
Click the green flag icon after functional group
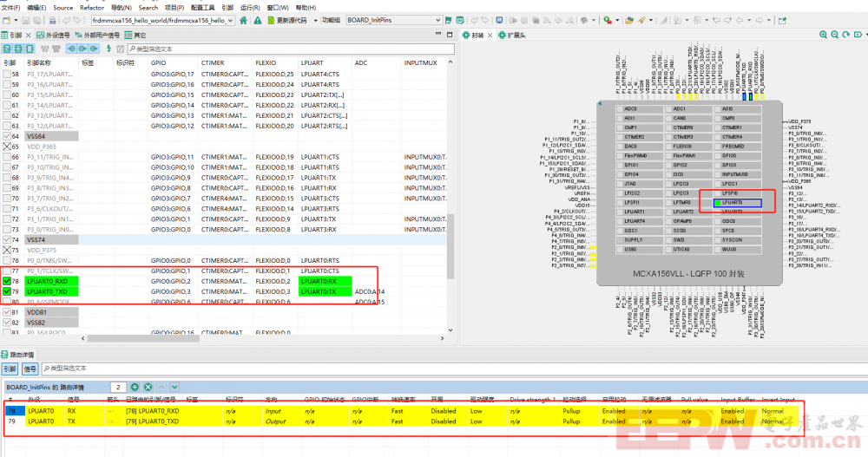coord(449,20)
